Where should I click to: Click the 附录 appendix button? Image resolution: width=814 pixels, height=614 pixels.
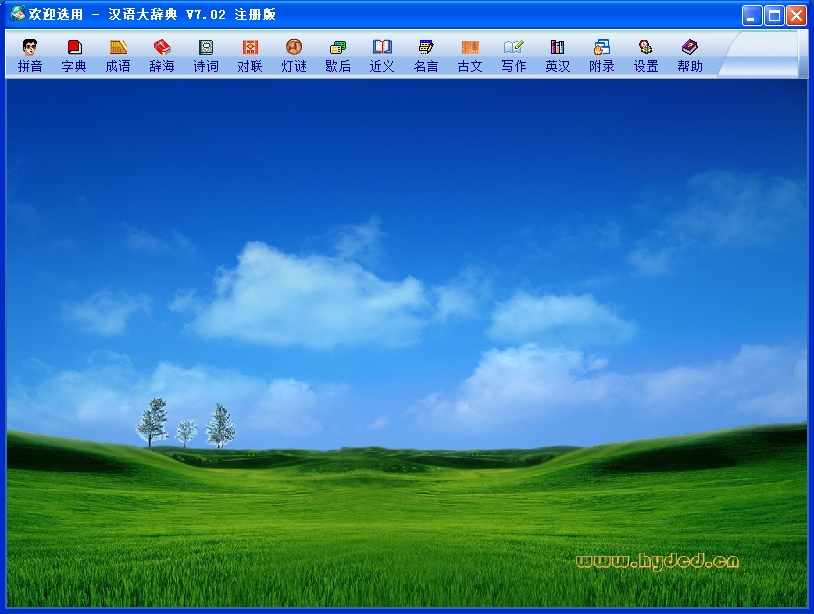pyautogui.click(x=602, y=55)
